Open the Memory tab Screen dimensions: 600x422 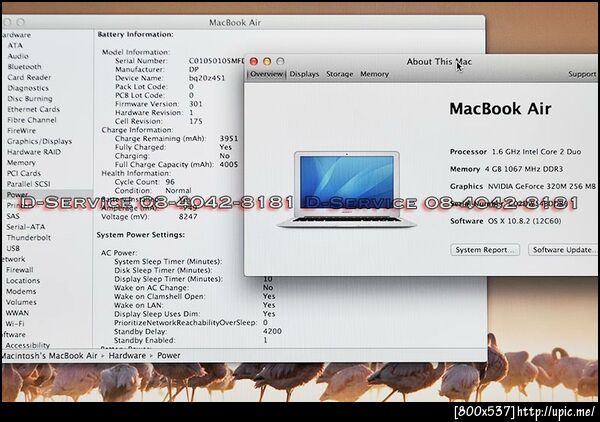pyautogui.click(x=374, y=74)
